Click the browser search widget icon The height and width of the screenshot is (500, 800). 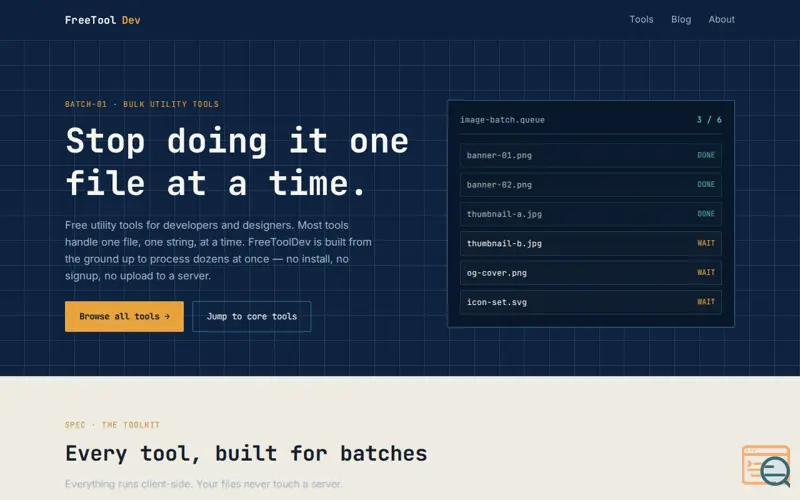[x=766, y=465]
